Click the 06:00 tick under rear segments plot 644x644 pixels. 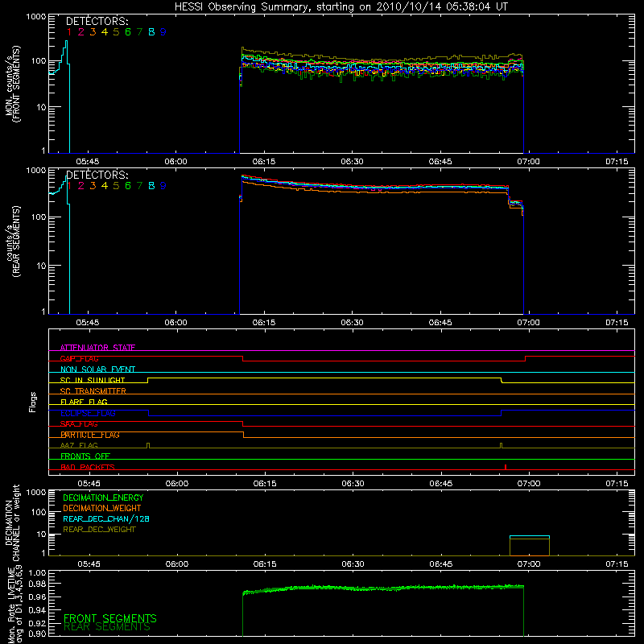175,323
